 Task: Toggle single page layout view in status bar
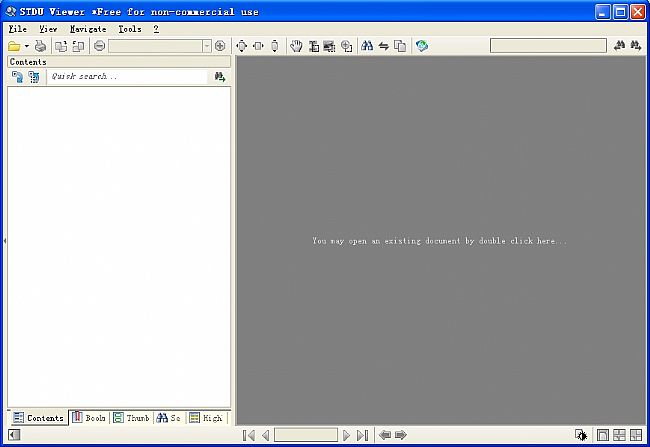click(602, 435)
